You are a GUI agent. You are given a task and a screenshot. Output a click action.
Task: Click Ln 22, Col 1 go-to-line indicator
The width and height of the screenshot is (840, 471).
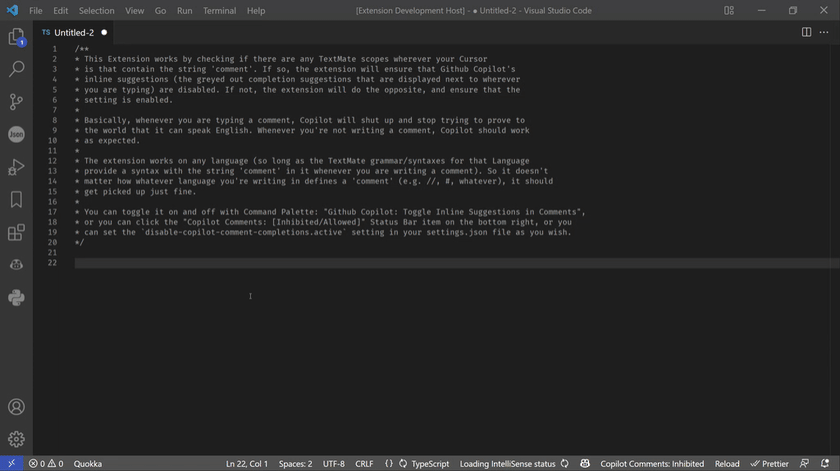246,463
